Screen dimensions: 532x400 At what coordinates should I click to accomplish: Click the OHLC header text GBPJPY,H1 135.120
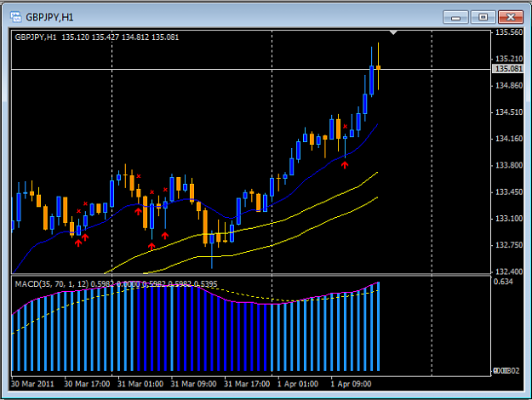tap(52, 37)
